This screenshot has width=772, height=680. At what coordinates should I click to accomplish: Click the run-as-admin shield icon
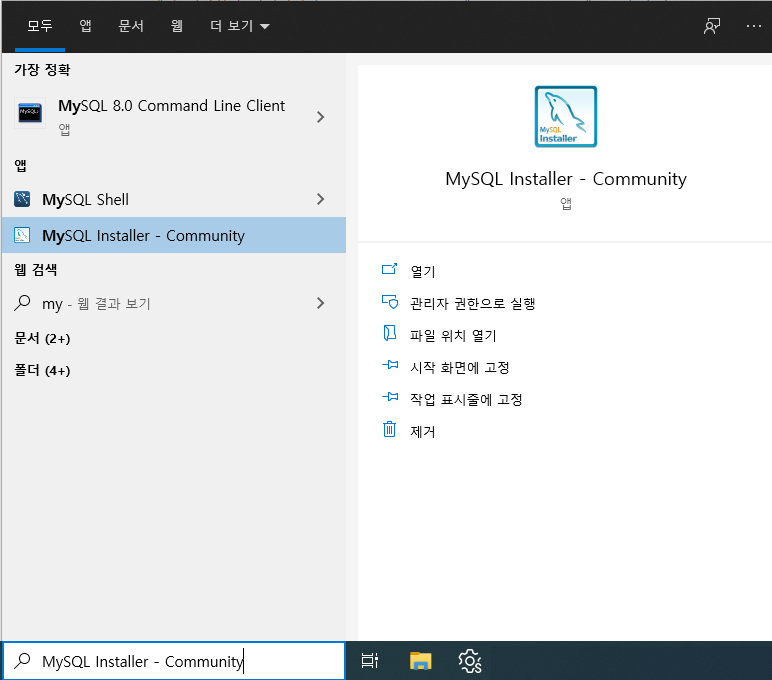(390, 301)
